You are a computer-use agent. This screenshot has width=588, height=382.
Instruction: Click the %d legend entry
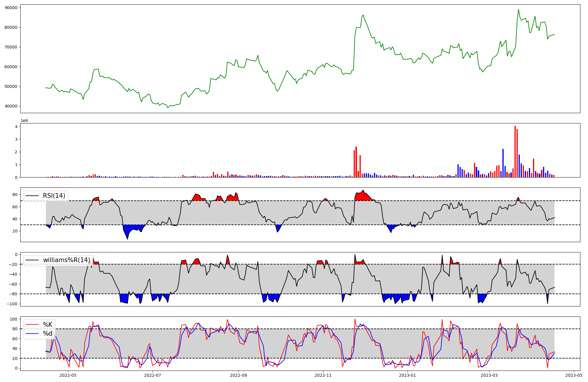click(48, 334)
